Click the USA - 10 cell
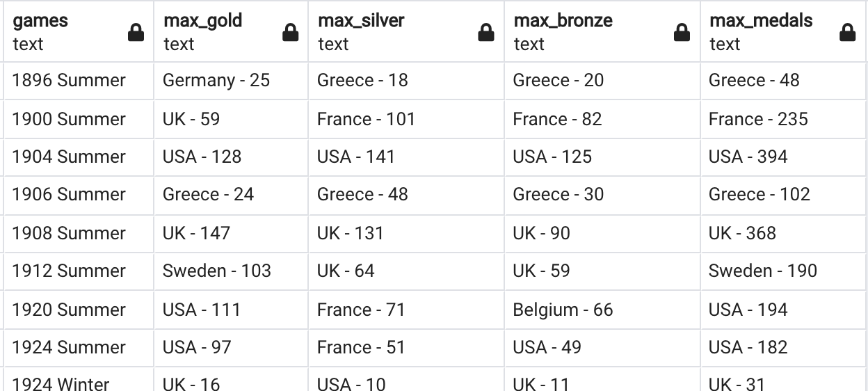Viewport: 868px width, 391px height. click(406, 379)
